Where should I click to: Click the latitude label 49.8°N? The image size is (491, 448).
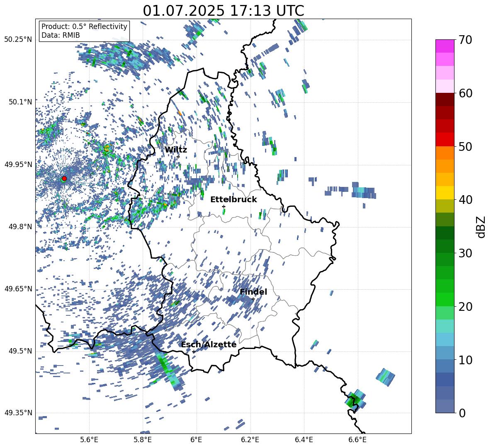coord(20,227)
